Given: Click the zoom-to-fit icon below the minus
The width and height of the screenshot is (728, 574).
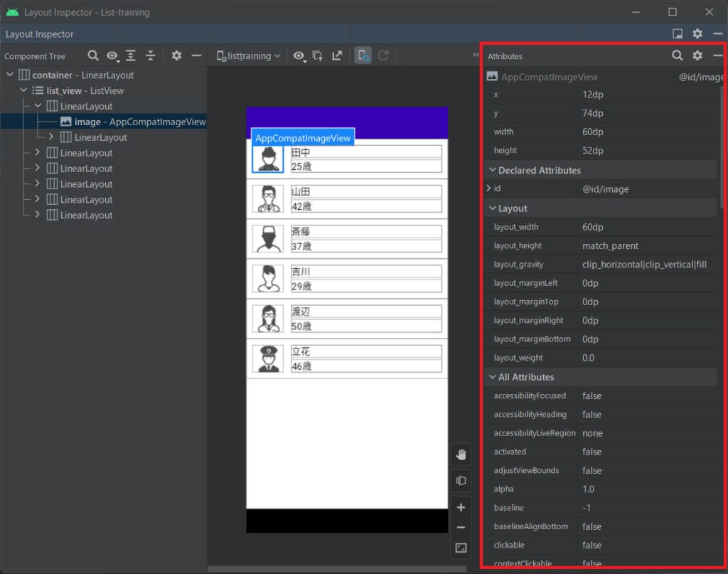Looking at the screenshot, I should [461, 548].
